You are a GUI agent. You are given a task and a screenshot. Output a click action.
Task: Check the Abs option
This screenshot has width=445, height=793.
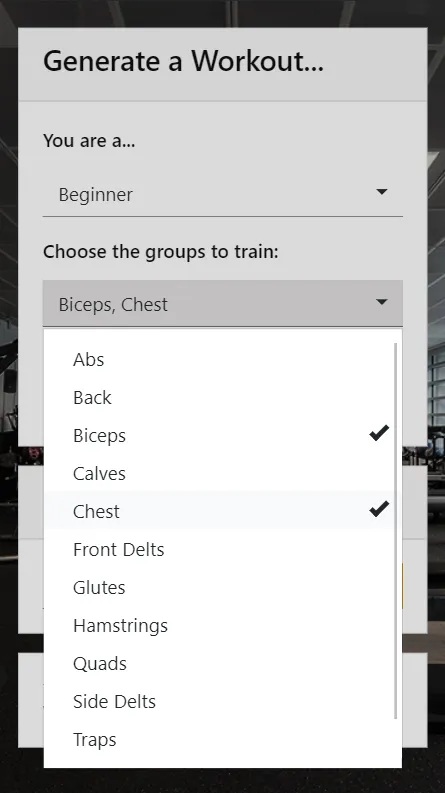click(x=219, y=360)
